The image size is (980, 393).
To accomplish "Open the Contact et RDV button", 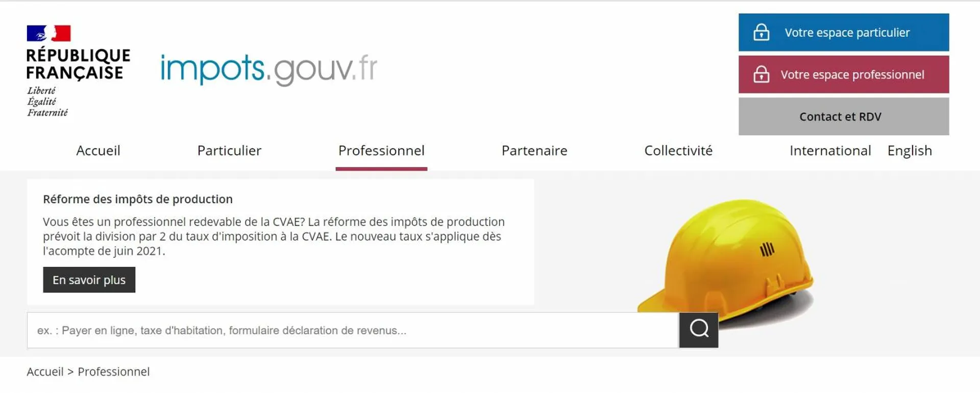I will point(844,116).
